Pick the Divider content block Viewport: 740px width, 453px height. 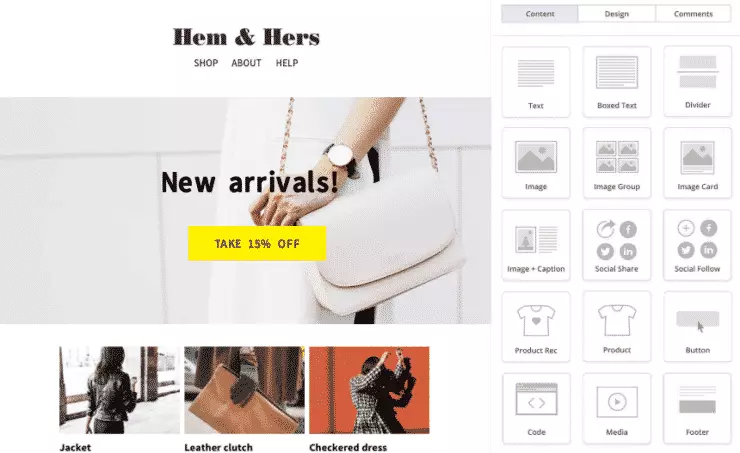click(698, 82)
